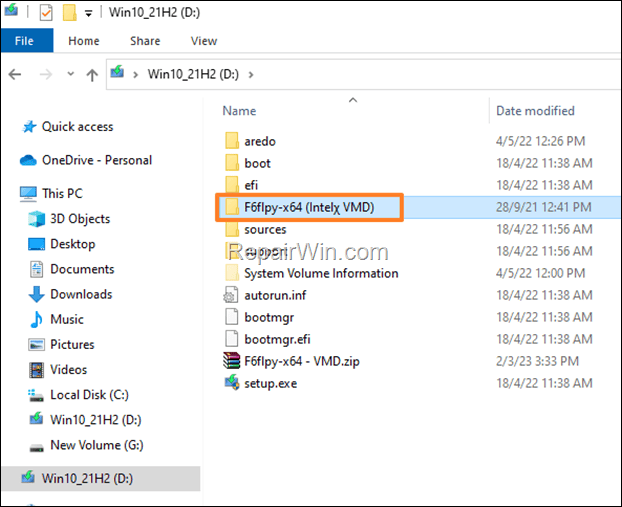Expand the chevron before Win10_21H2 (D:) in address bar
The image size is (622, 507).
[x=136, y=75]
